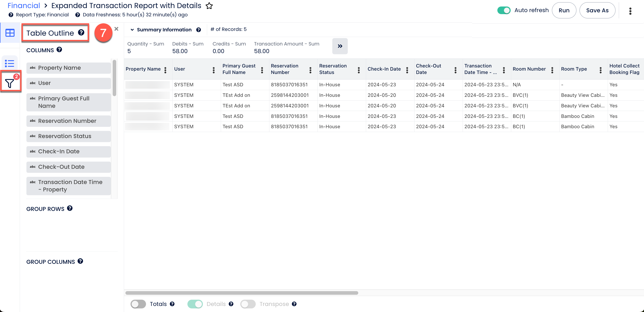Turn on the Transpose toggle
The image size is (644, 312).
247,304
